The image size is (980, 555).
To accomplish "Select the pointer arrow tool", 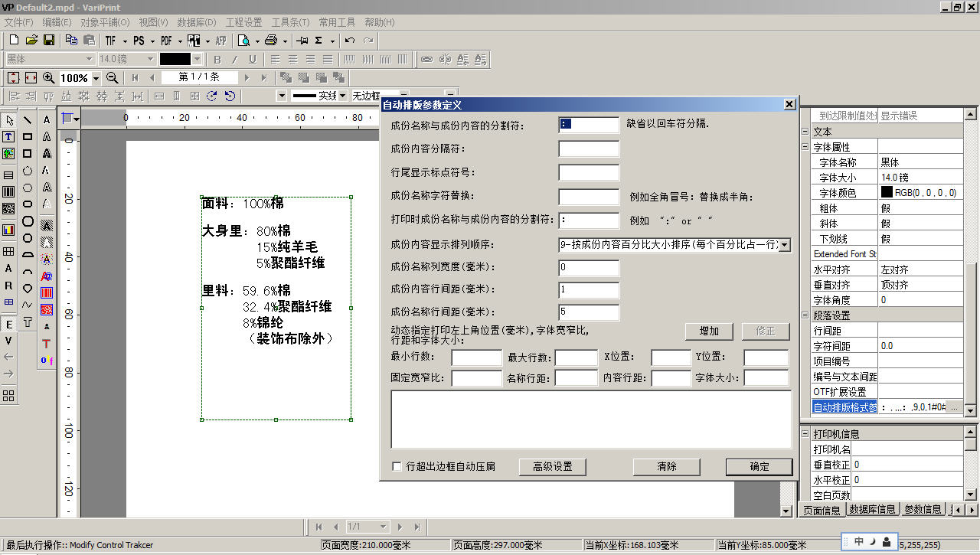I will (9, 120).
